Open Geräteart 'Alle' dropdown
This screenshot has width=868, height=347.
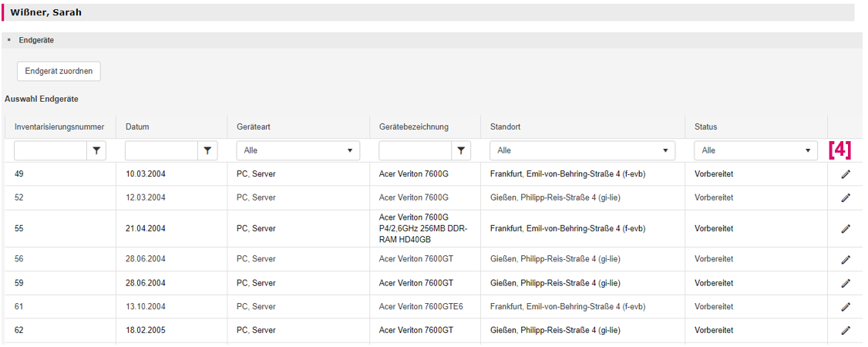tap(298, 150)
